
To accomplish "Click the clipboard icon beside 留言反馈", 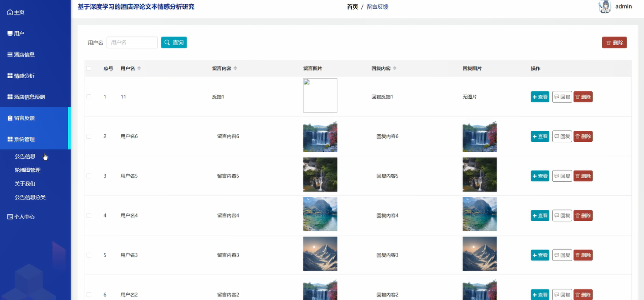I will 10,118.
